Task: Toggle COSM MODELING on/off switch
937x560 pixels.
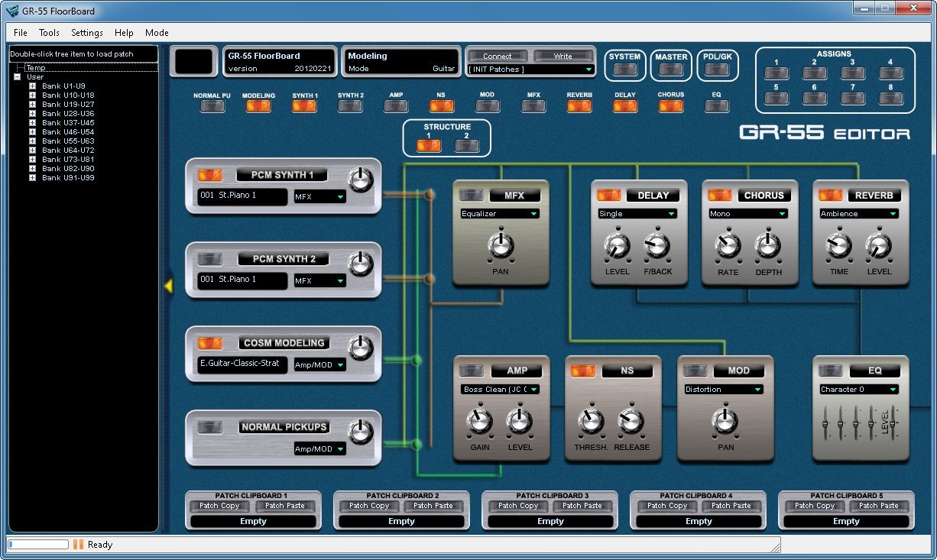Action: click(210, 343)
